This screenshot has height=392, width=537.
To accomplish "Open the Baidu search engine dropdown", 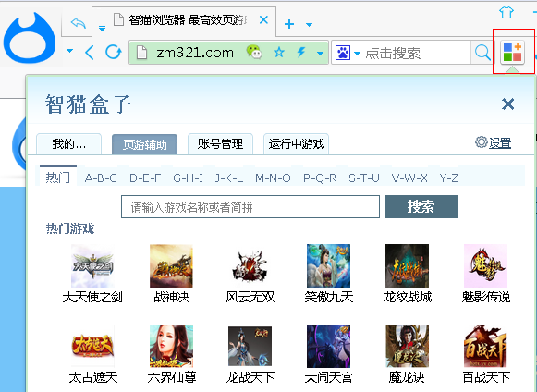I will 348,53.
